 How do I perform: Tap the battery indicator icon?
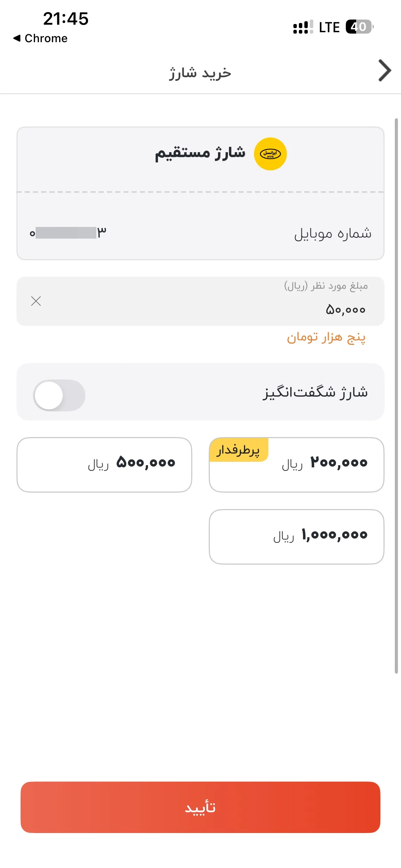pos(360,27)
